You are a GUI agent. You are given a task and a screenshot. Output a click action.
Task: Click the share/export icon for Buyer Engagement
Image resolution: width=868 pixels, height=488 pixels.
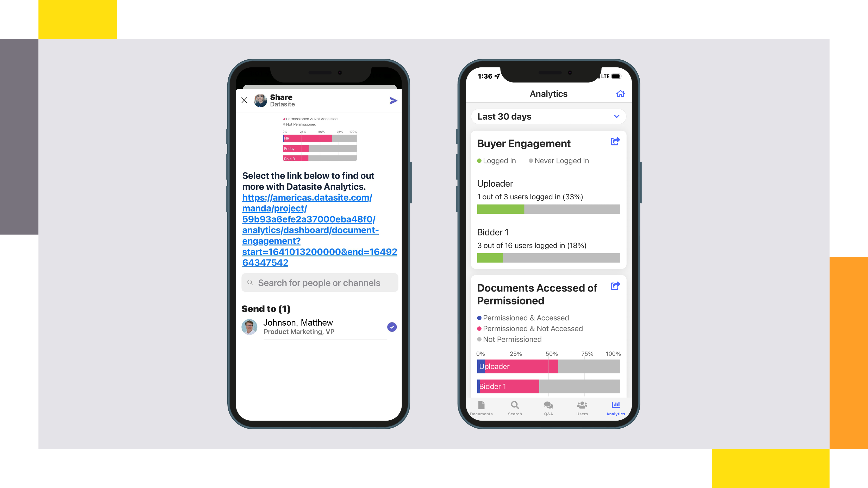coord(615,141)
